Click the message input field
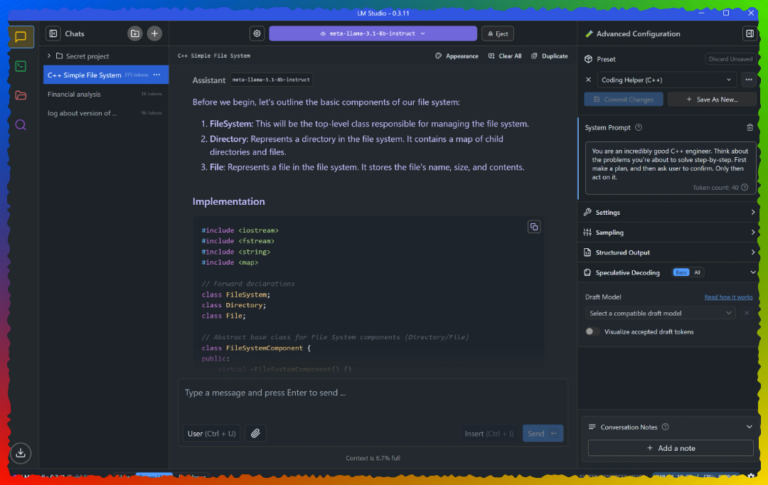 click(x=372, y=393)
